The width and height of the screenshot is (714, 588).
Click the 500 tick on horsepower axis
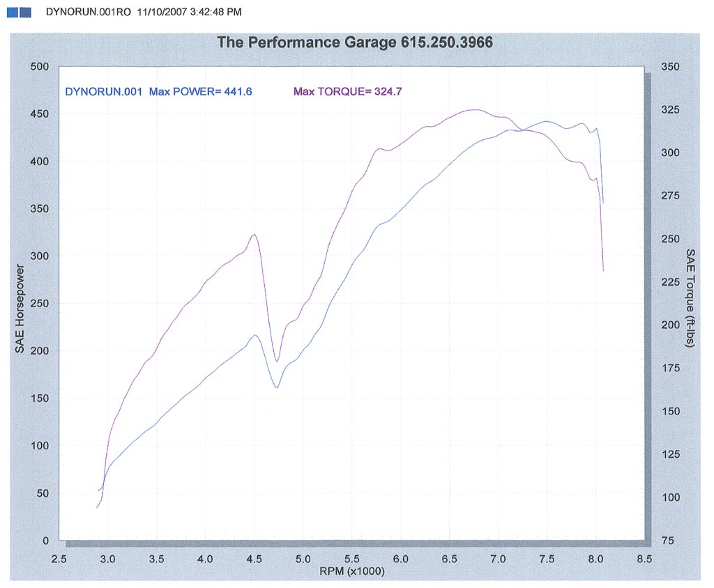(x=40, y=67)
